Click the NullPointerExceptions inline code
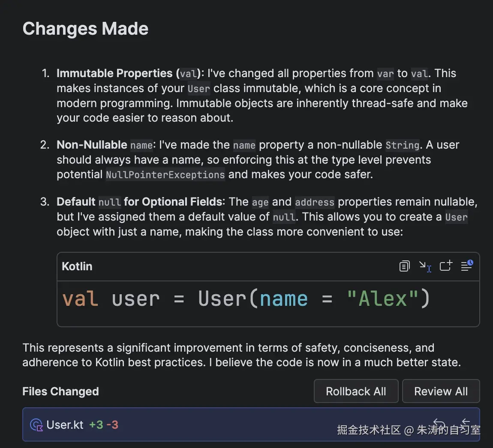The image size is (493, 448). (165, 175)
